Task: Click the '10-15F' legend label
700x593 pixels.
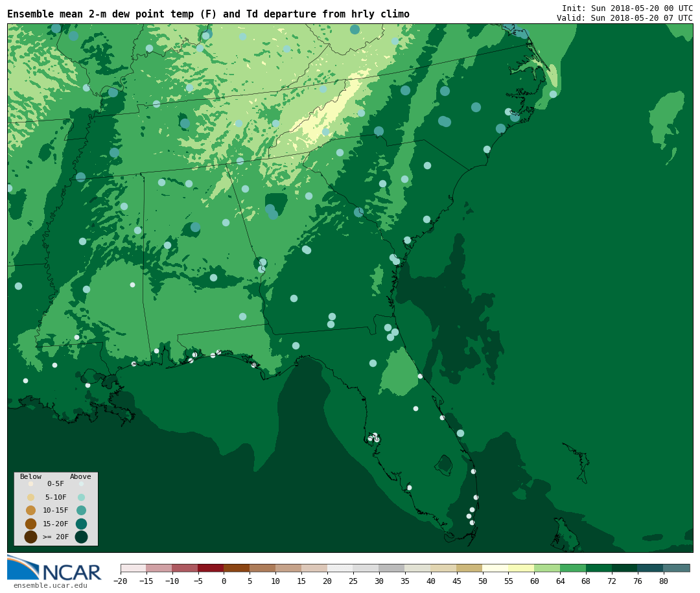Action: tap(56, 511)
